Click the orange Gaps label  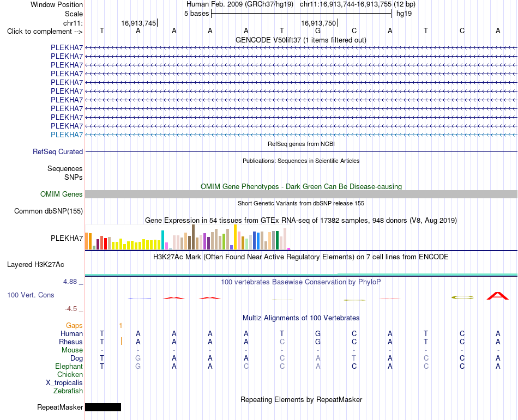point(74,326)
